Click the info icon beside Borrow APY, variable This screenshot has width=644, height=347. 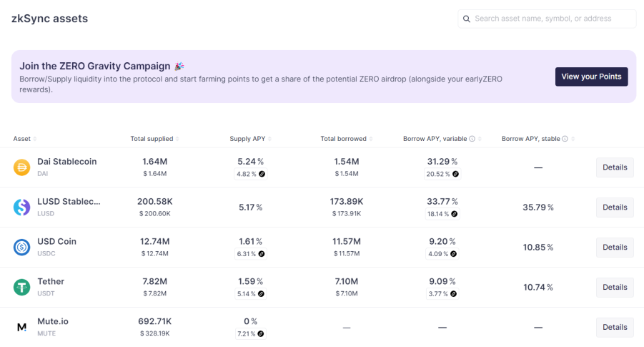click(x=472, y=139)
